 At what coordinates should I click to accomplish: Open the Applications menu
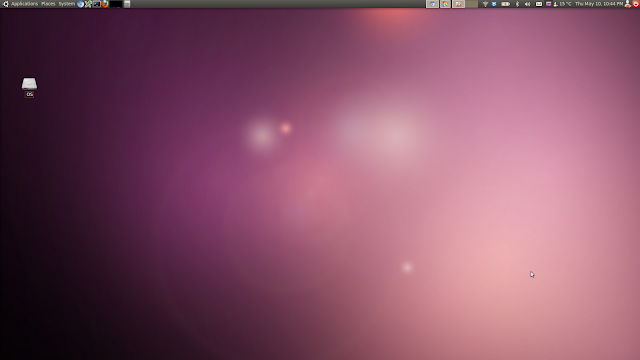tap(24, 4)
